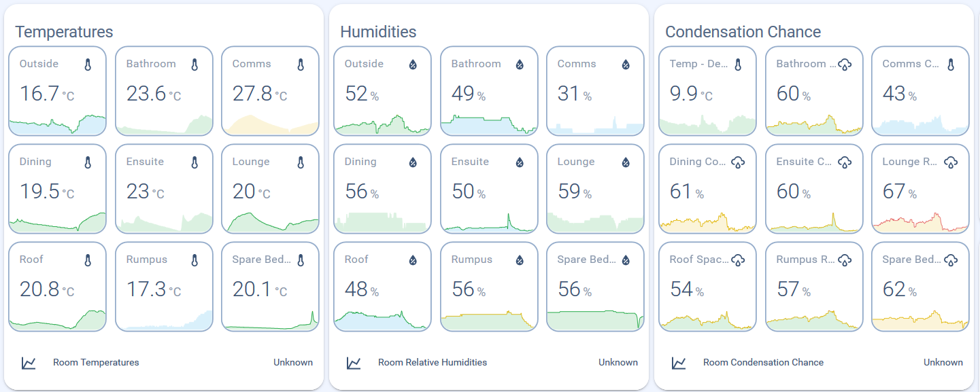Click the Spare Bed temperature thermometer icon
Image resolution: width=980 pixels, height=392 pixels.
pyautogui.click(x=301, y=260)
